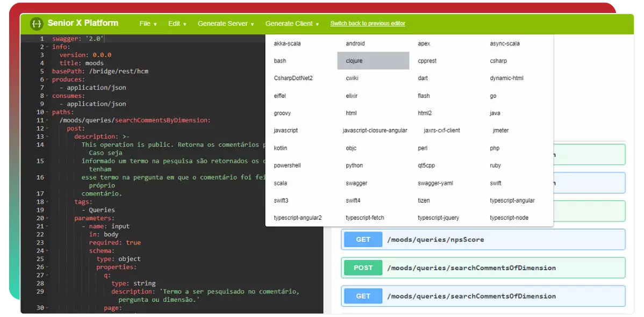This screenshot has width=644, height=317.
Task: Choose python client generator
Action: pyautogui.click(x=354, y=165)
